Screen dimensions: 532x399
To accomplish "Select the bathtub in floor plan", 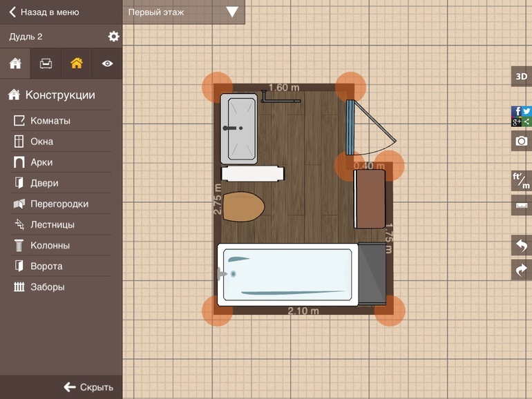I will tap(287, 274).
